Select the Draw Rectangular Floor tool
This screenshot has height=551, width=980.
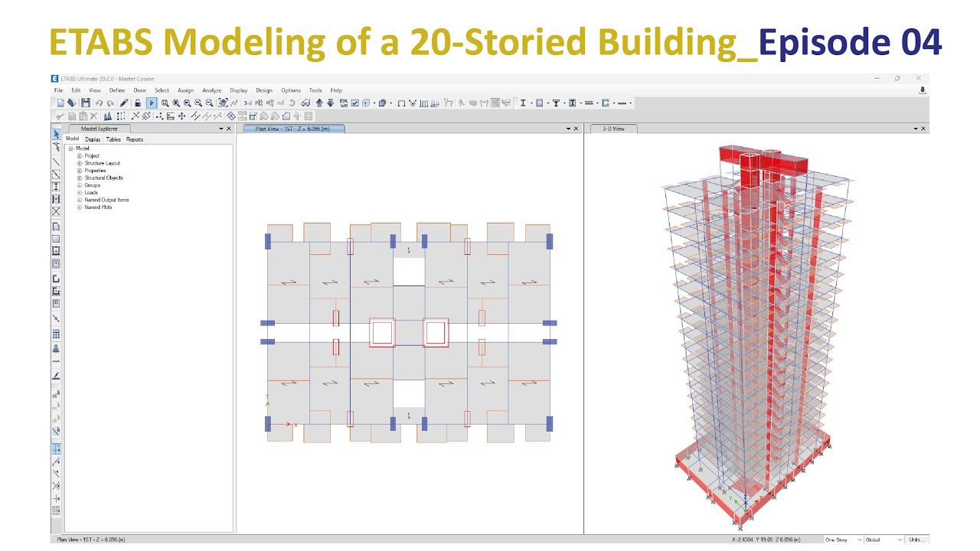click(x=56, y=239)
